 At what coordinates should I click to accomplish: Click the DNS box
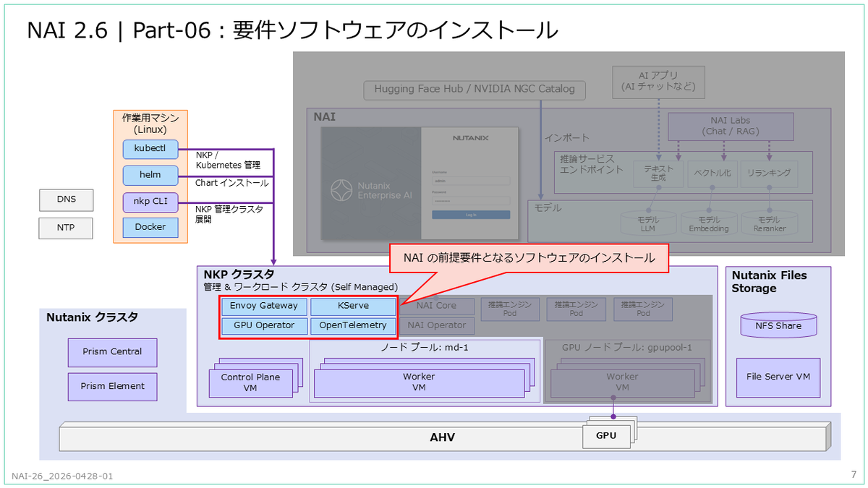pyautogui.click(x=67, y=199)
